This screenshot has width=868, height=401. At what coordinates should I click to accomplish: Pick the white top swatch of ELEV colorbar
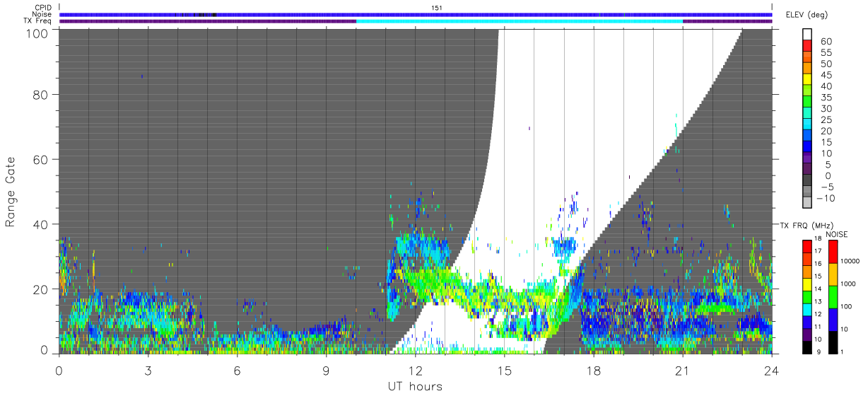pos(807,35)
